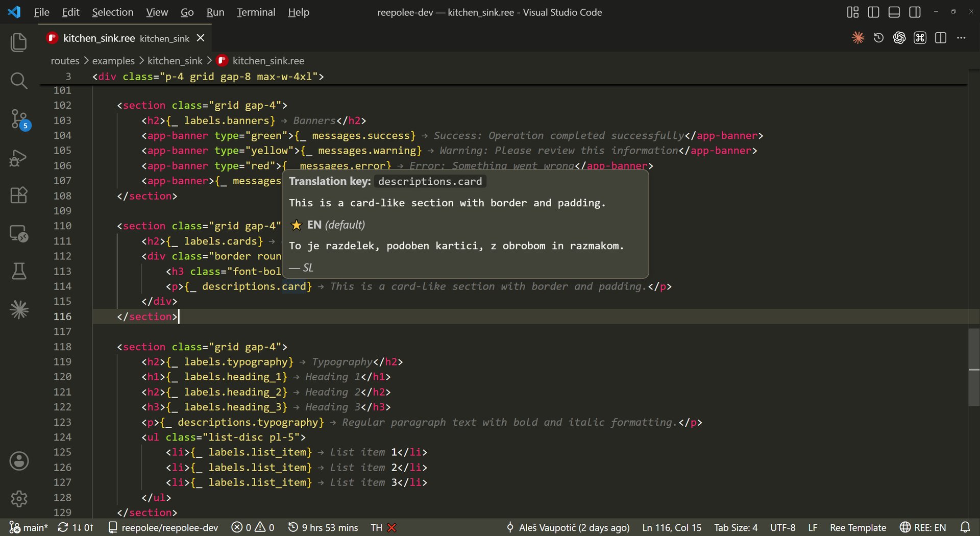Expand the routes breadcrumb
The width and height of the screenshot is (980, 536).
[65, 61]
